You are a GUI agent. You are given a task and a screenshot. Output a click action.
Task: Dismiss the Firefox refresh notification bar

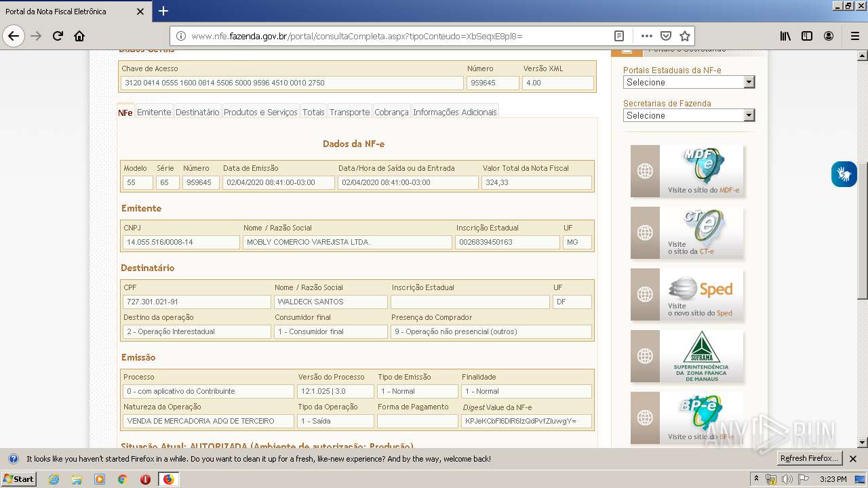[853, 459]
